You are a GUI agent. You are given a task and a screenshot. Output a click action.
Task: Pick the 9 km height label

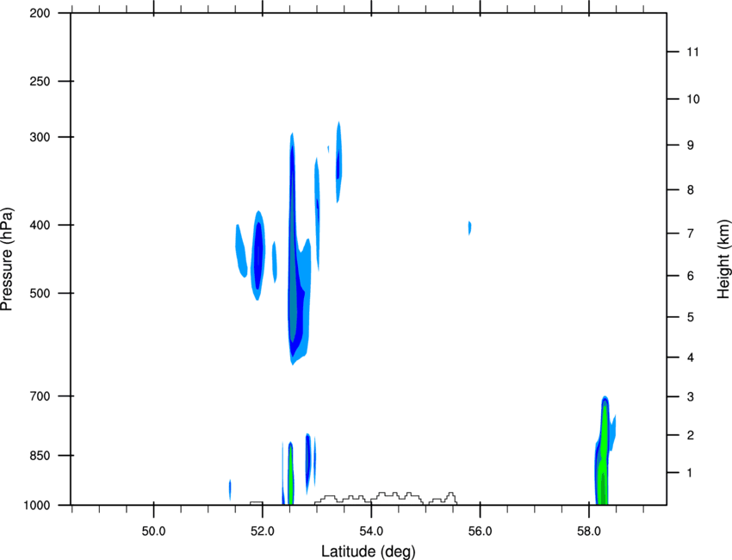point(691,146)
